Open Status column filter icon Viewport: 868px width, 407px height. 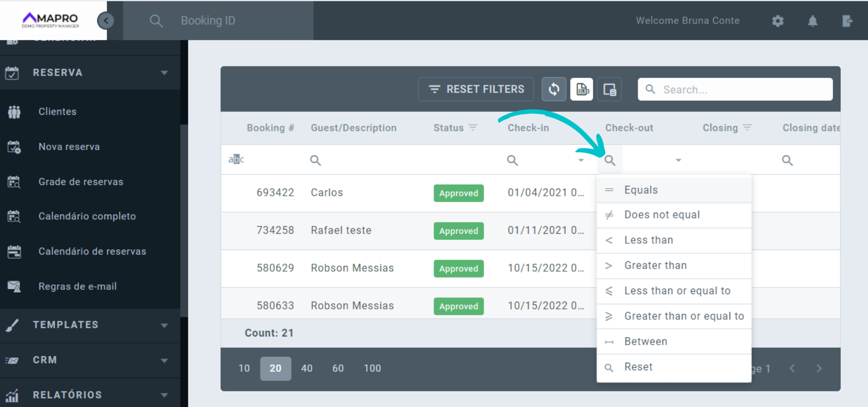coord(473,128)
